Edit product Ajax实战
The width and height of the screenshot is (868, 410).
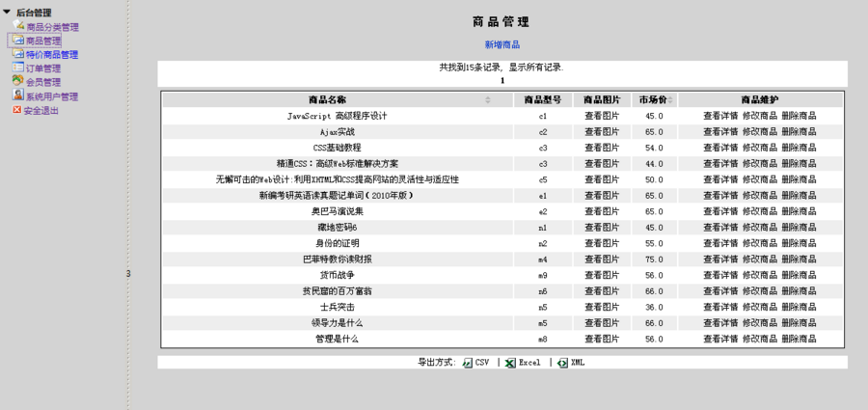pyautogui.click(x=760, y=132)
